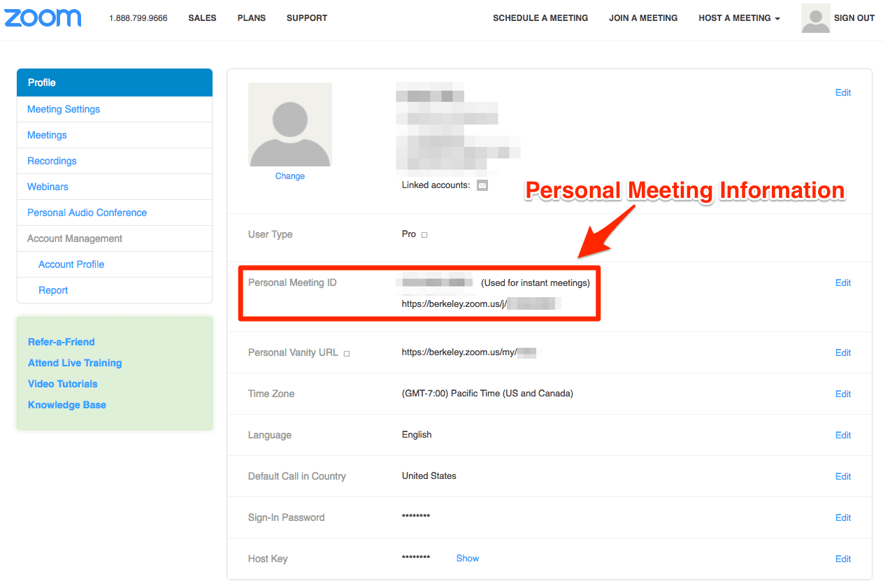
Task: Show the hidden Host Key
Action: (468, 559)
